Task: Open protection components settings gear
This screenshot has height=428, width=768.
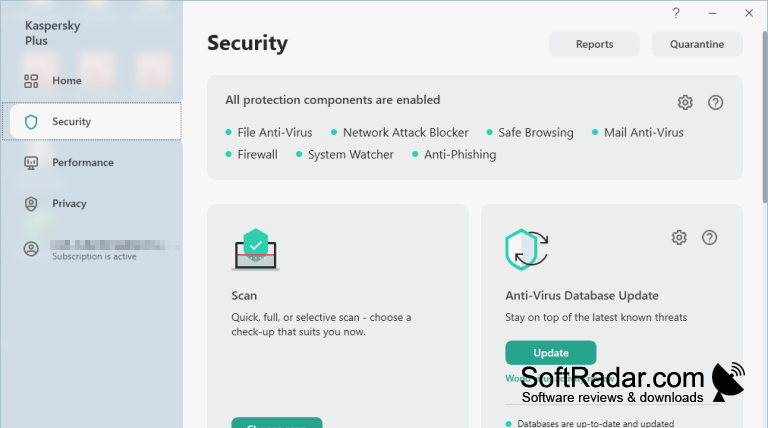Action: (x=685, y=102)
